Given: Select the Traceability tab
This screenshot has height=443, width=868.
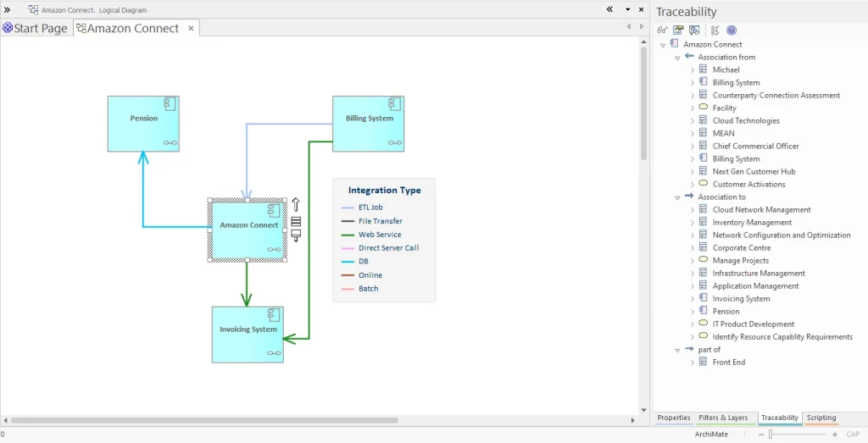Looking at the screenshot, I should [x=780, y=418].
